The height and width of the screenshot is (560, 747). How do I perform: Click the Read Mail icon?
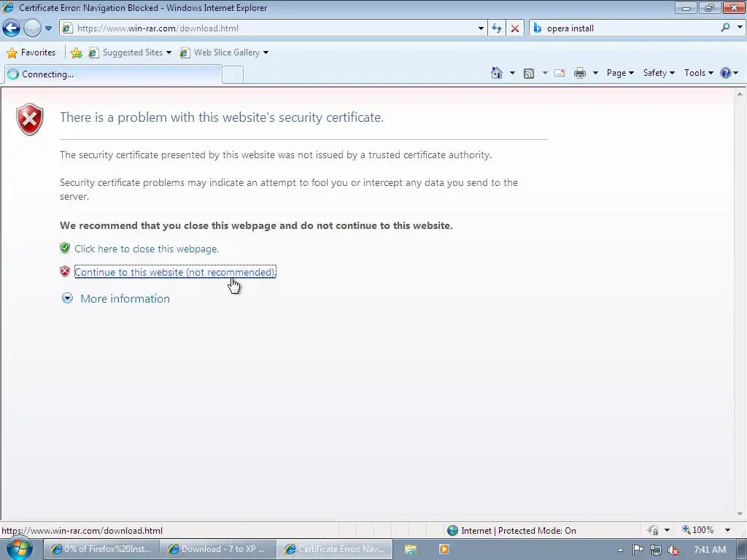(x=560, y=73)
